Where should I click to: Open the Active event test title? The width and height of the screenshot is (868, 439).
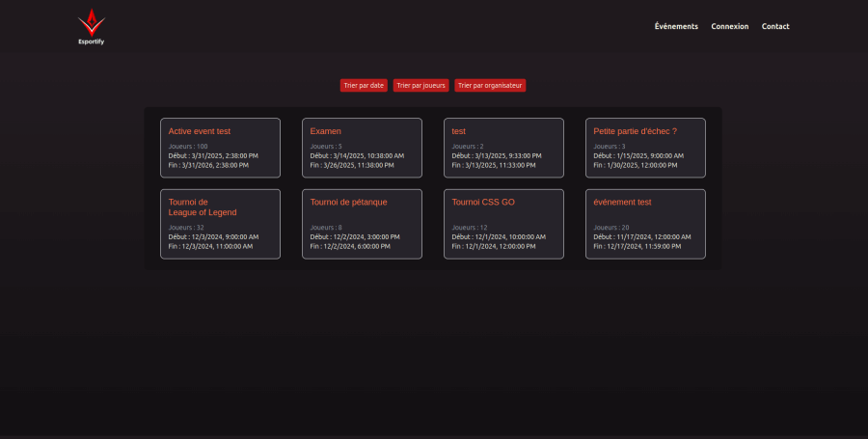coord(200,131)
